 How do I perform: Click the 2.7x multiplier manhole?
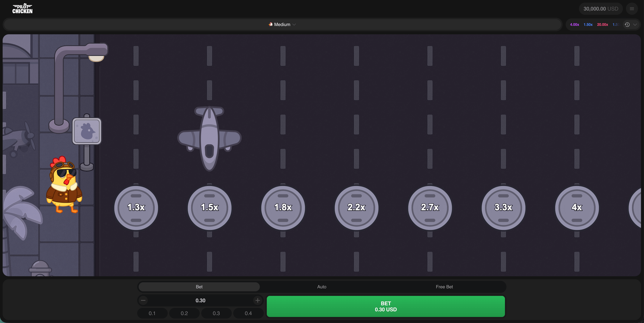pyautogui.click(x=430, y=208)
